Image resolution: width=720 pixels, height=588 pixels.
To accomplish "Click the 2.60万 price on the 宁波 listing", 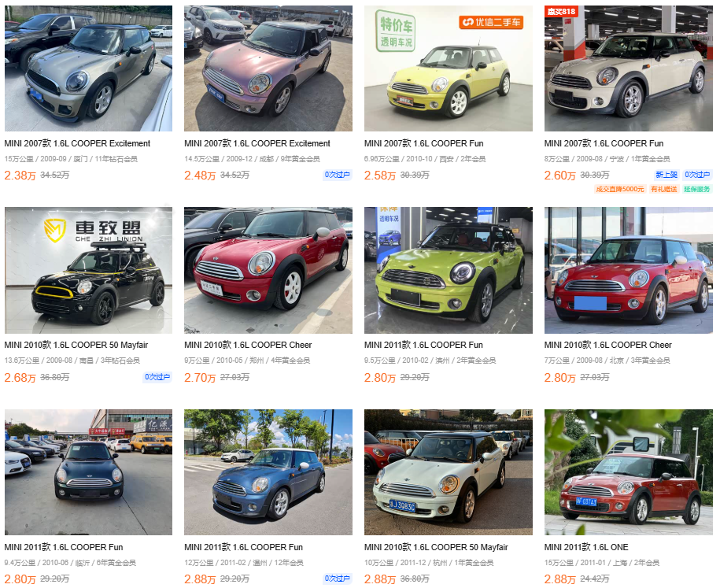I will click(x=559, y=176).
